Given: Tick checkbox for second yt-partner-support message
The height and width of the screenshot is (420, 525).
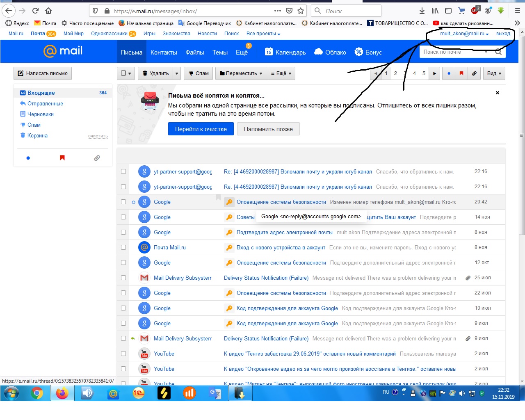Looking at the screenshot, I should [x=123, y=187].
